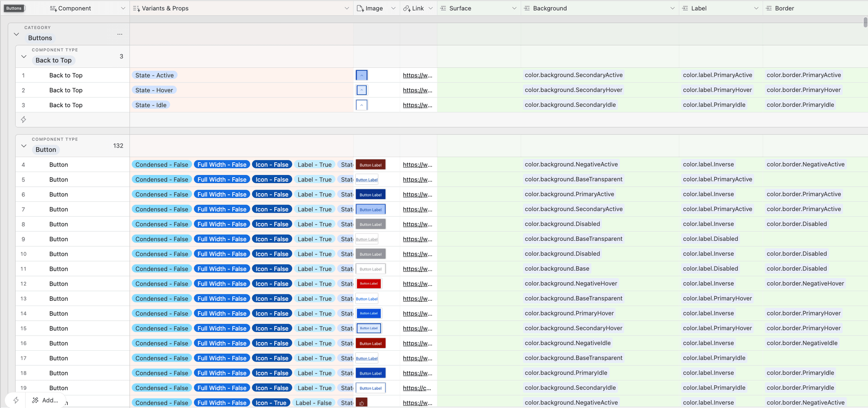Open the link in row 2 Back to Top
This screenshot has height=408, width=868.
tap(418, 90)
